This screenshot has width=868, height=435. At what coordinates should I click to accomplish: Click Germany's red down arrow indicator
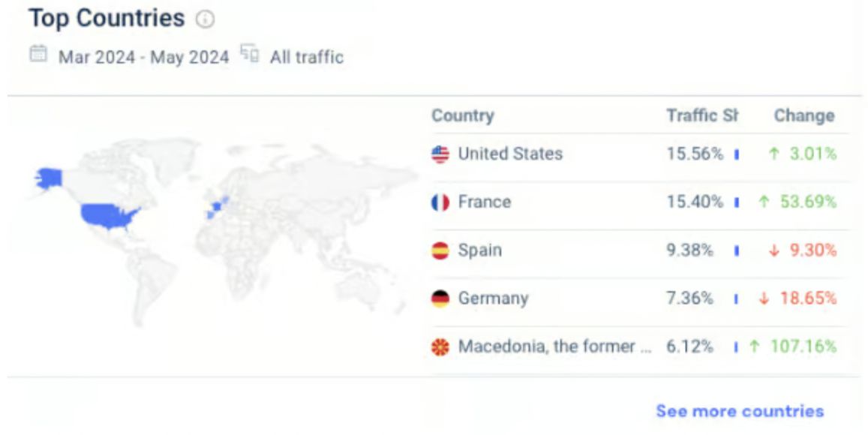pyautogui.click(x=764, y=298)
